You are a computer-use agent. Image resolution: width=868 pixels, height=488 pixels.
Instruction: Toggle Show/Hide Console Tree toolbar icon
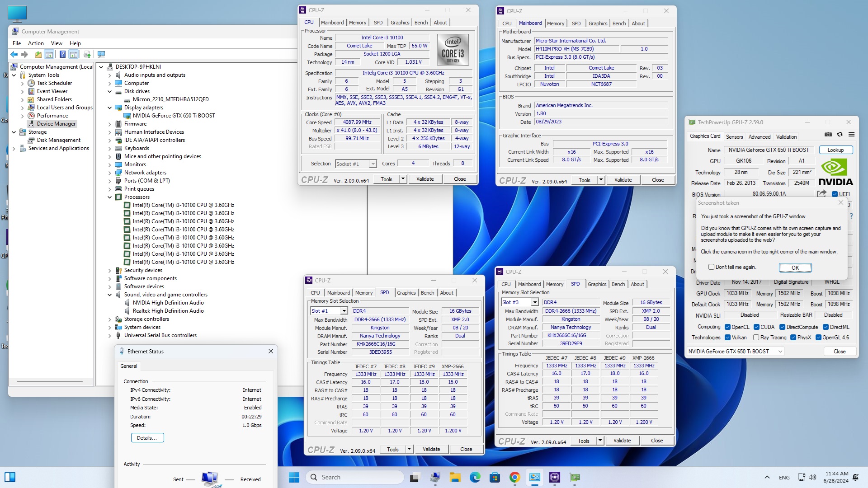point(49,54)
